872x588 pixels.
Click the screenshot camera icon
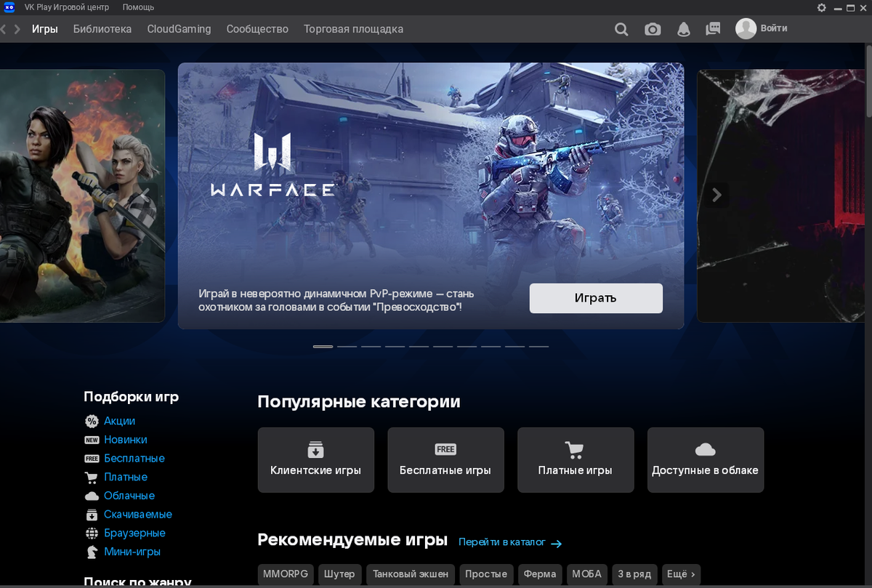[x=653, y=29]
